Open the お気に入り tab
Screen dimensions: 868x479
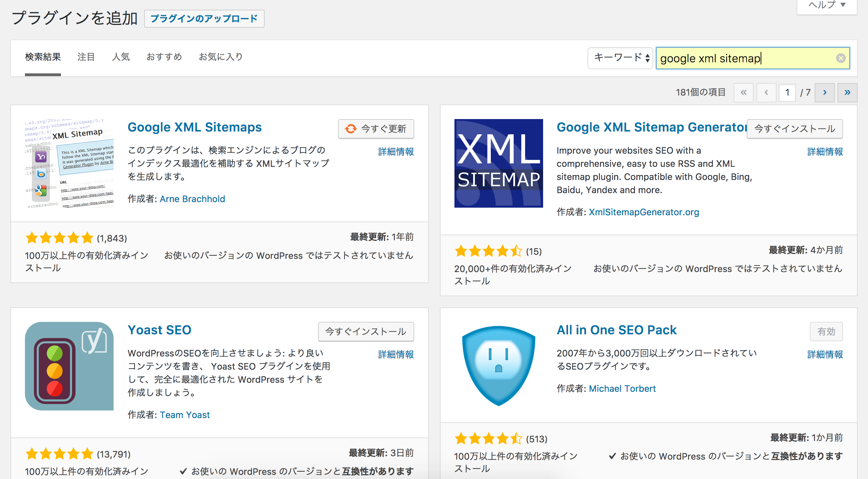(x=221, y=57)
